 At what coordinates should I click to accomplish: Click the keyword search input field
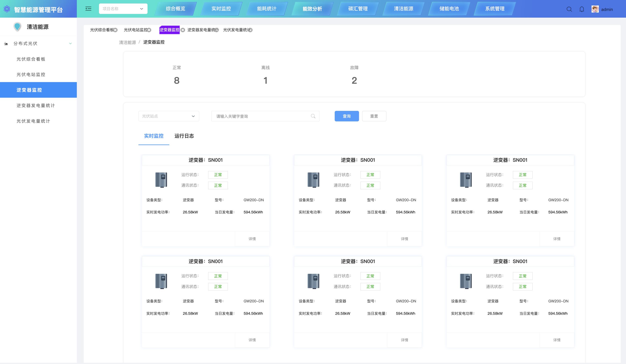[261, 116]
